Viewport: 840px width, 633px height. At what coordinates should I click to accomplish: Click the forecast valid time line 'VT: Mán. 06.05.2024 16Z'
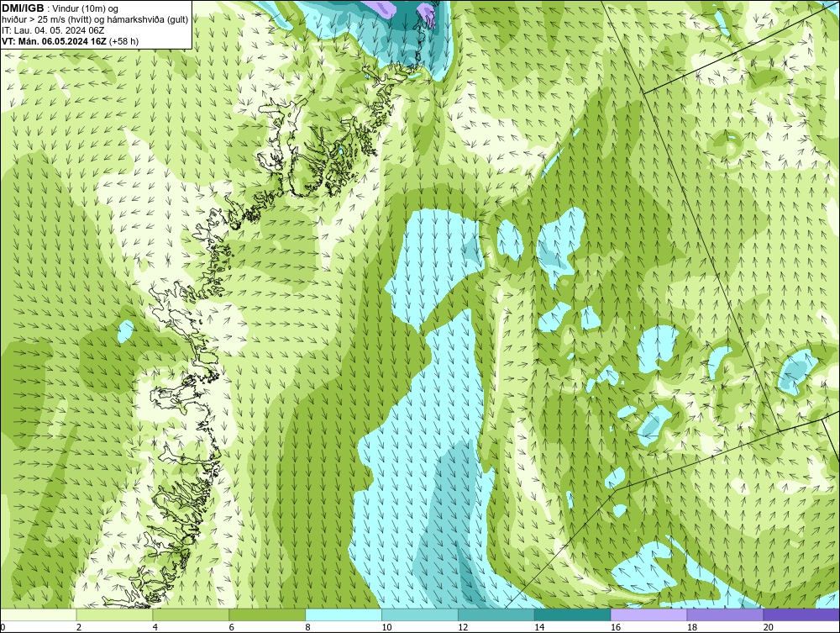[x=55, y=41]
